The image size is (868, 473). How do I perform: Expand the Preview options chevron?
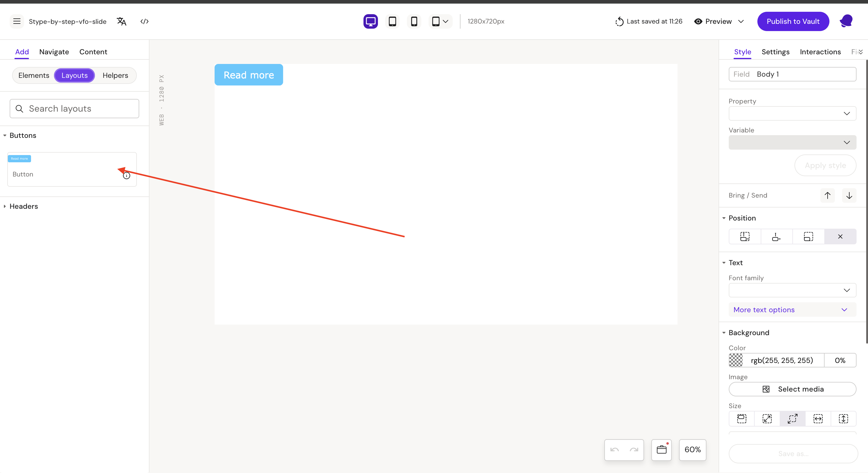pos(741,22)
